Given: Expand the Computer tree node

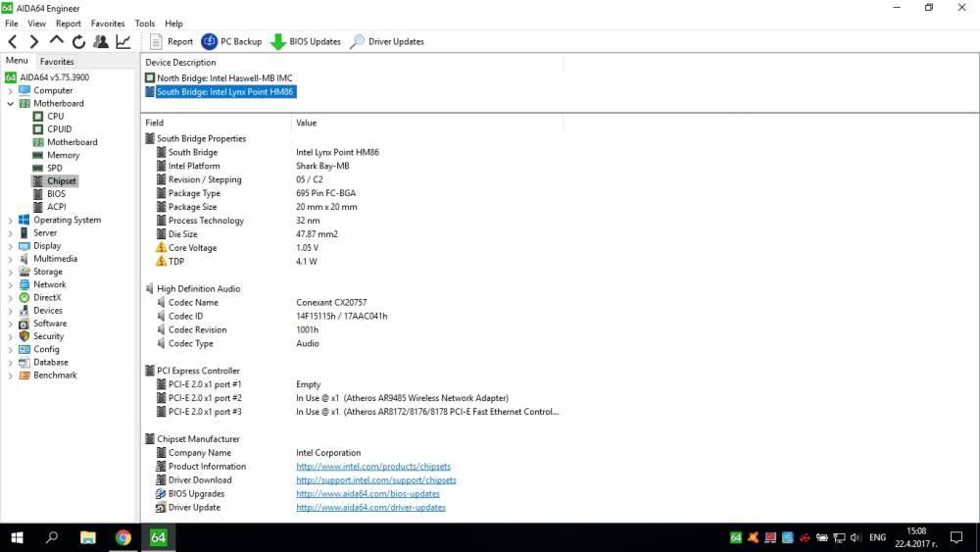Looking at the screenshot, I should [10, 90].
